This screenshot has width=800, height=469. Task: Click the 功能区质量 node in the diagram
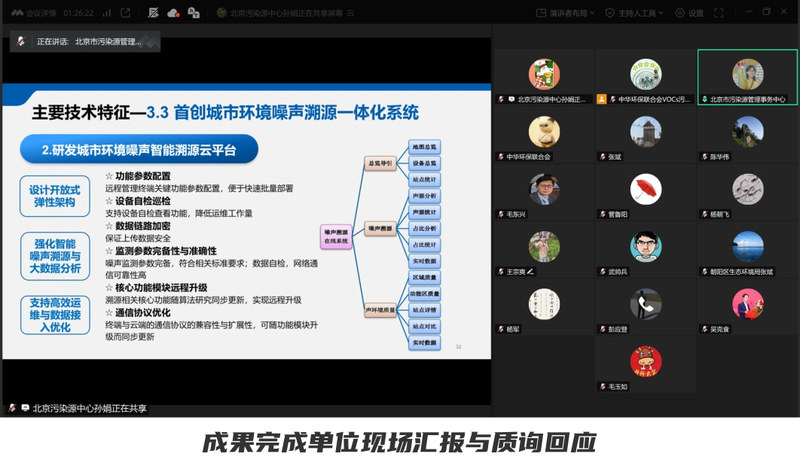(424, 294)
